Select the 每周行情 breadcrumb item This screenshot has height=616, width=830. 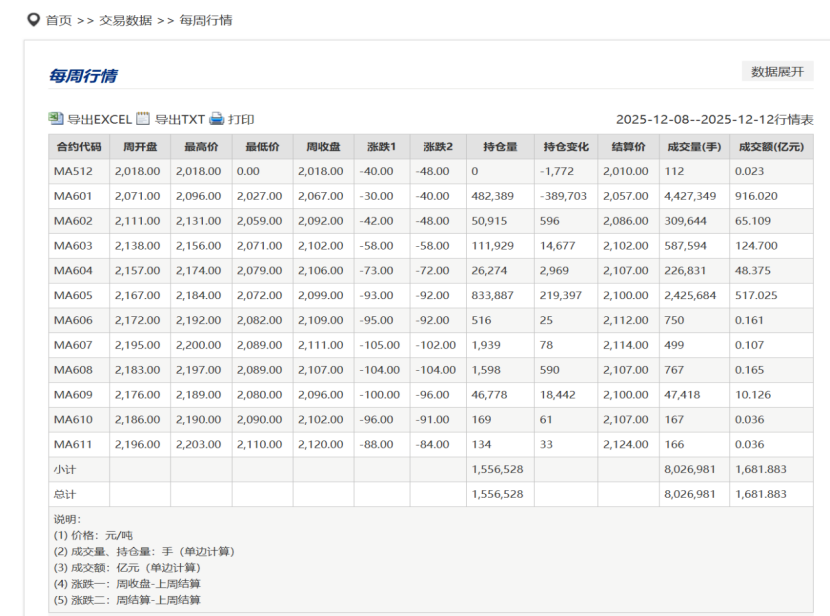(206, 20)
